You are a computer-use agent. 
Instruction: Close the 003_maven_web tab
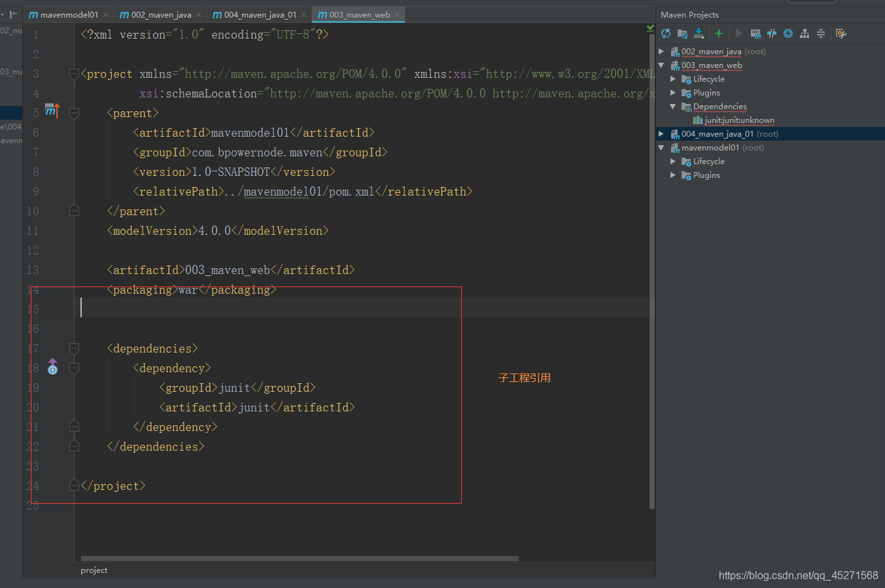[x=397, y=14]
